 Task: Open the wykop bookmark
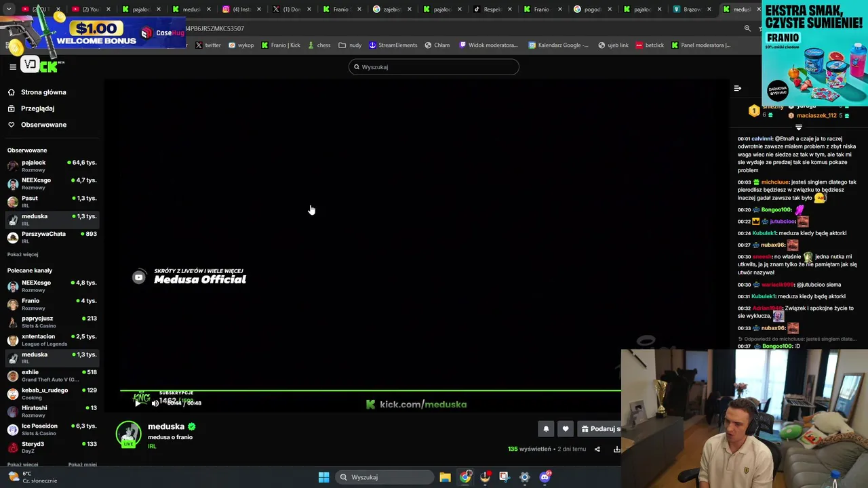pyautogui.click(x=241, y=45)
